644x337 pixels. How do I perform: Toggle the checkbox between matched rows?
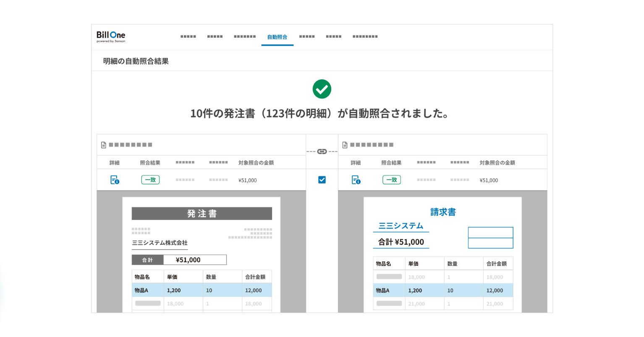(x=322, y=180)
